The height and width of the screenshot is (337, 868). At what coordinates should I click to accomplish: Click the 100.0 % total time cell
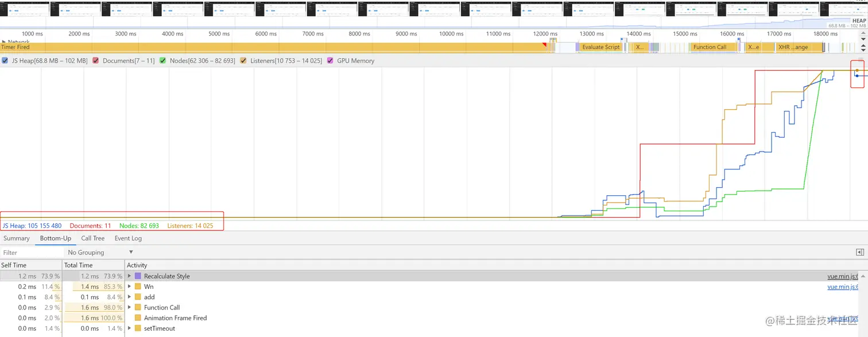(111, 317)
